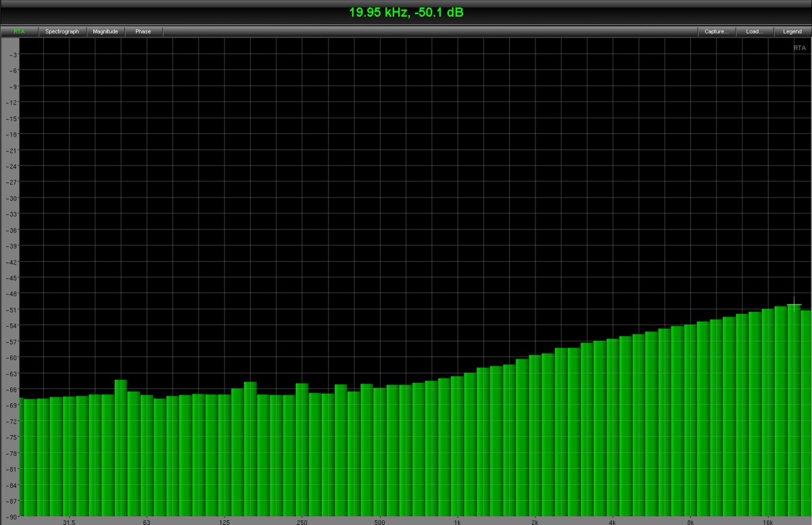812x525 pixels.
Task: Select the Magnitude view tab
Action: point(105,31)
